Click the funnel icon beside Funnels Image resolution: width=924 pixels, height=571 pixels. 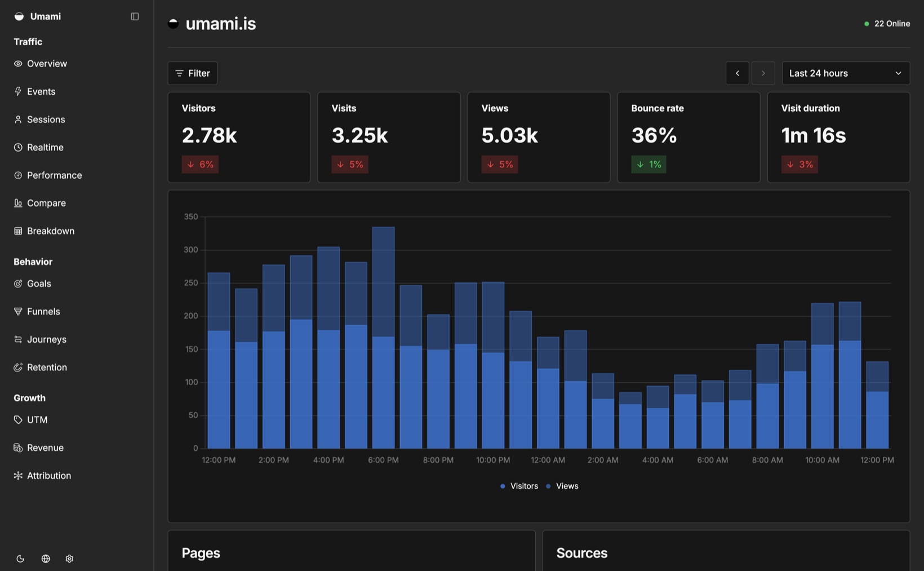point(18,312)
